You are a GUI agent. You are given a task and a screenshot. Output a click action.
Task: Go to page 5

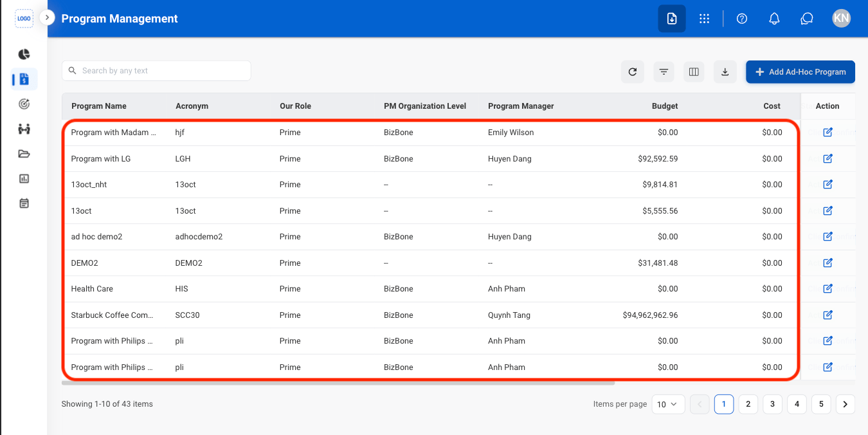821,404
